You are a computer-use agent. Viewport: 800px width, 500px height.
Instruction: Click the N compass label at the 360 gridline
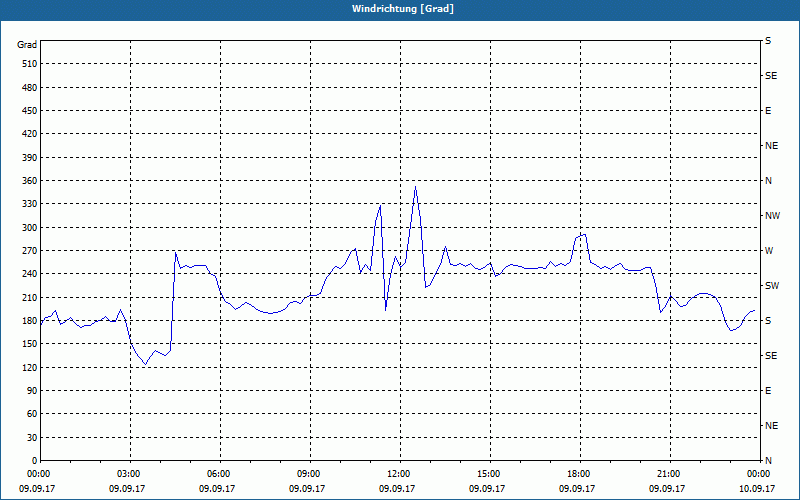coord(768,181)
